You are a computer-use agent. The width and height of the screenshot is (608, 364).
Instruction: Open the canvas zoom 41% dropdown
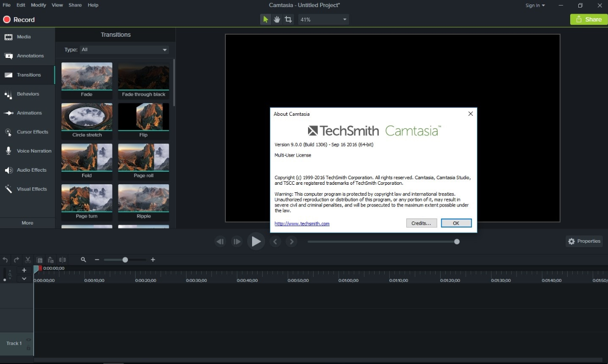323,20
